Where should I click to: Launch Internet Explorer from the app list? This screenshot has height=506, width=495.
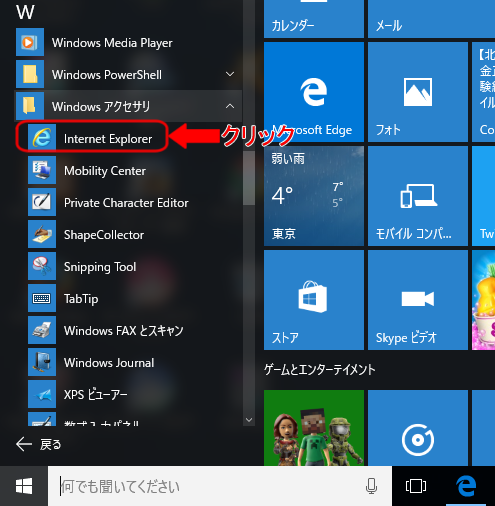92,138
